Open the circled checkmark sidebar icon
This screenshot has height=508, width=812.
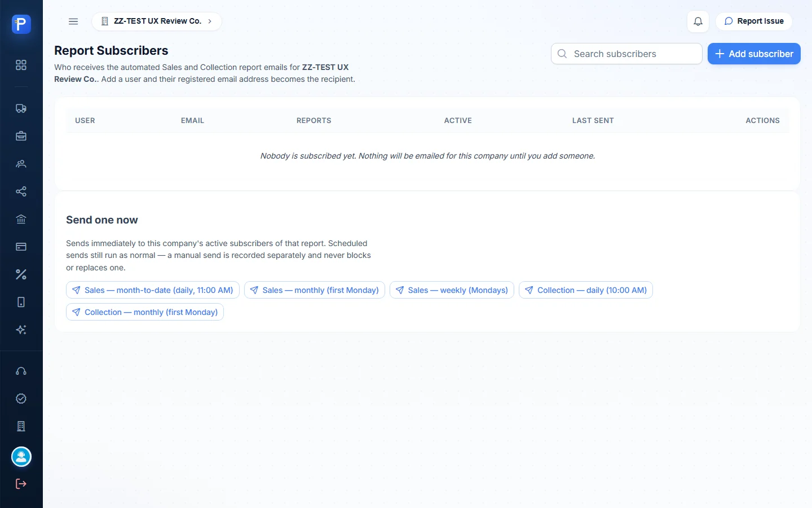pyautogui.click(x=21, y=398)
